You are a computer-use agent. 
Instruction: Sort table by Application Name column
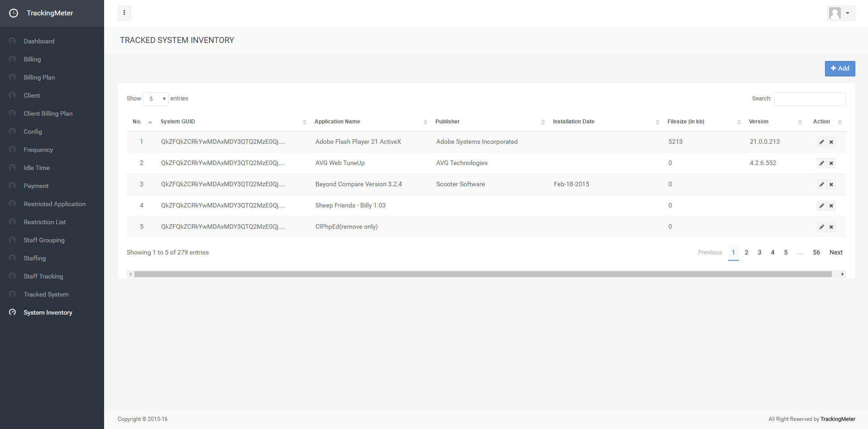(x=337, y=122)
